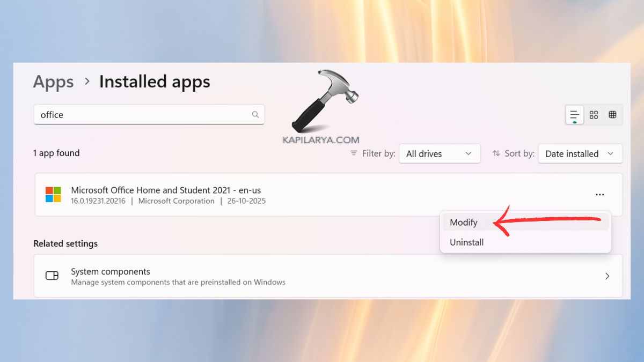The width and height of the screenshot is (644, 362).
Task: Click the search magnifier icon
Action: click(255, 114)
